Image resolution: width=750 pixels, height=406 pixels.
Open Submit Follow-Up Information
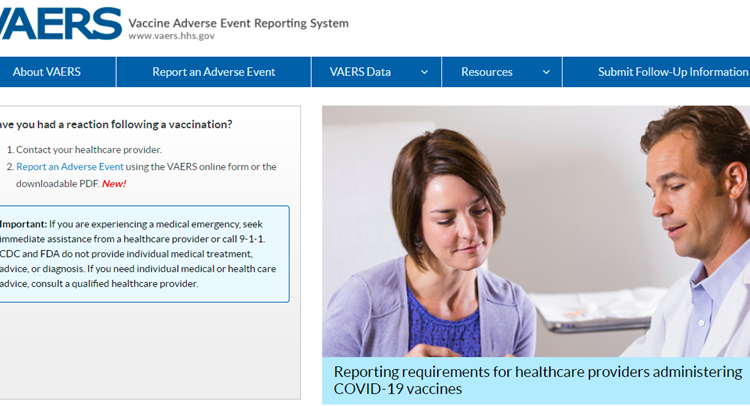(673, 72)
